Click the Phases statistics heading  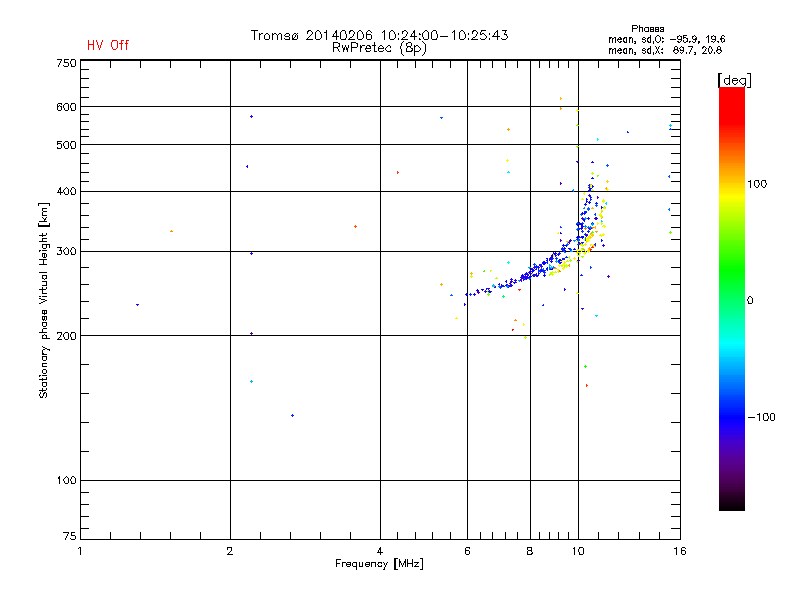[647, 29]
